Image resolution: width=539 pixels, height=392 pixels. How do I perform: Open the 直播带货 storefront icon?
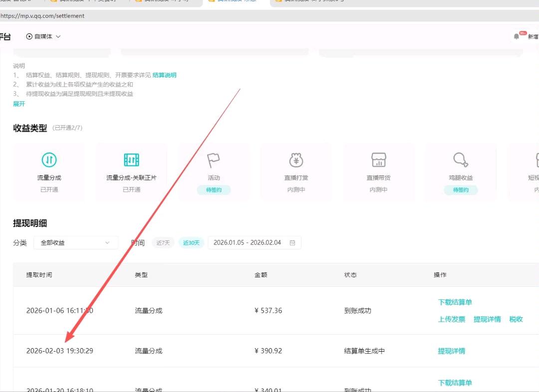[379, 160]
